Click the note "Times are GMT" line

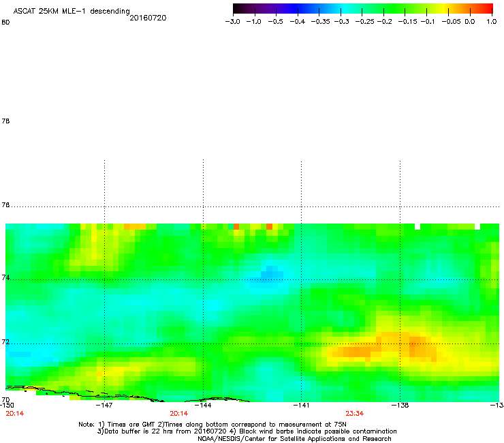coord(212,425)
